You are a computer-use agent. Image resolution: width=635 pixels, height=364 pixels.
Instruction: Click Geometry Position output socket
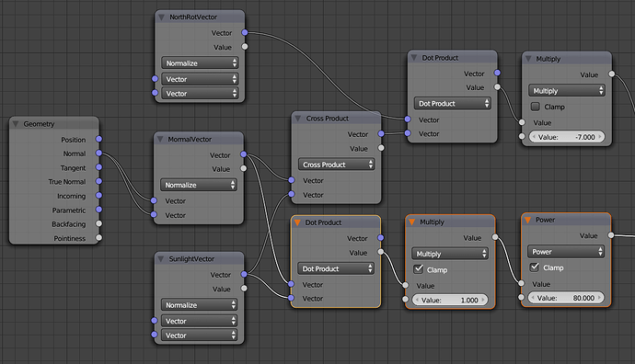point(98,139)
